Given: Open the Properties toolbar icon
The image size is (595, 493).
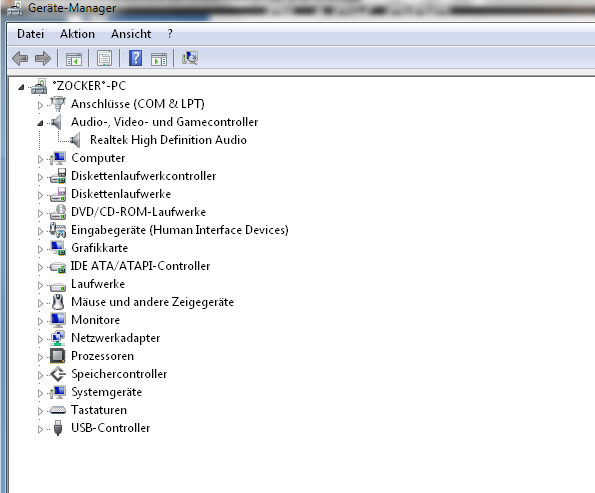Looking at the screenshot, I should (x=104, y=58).
